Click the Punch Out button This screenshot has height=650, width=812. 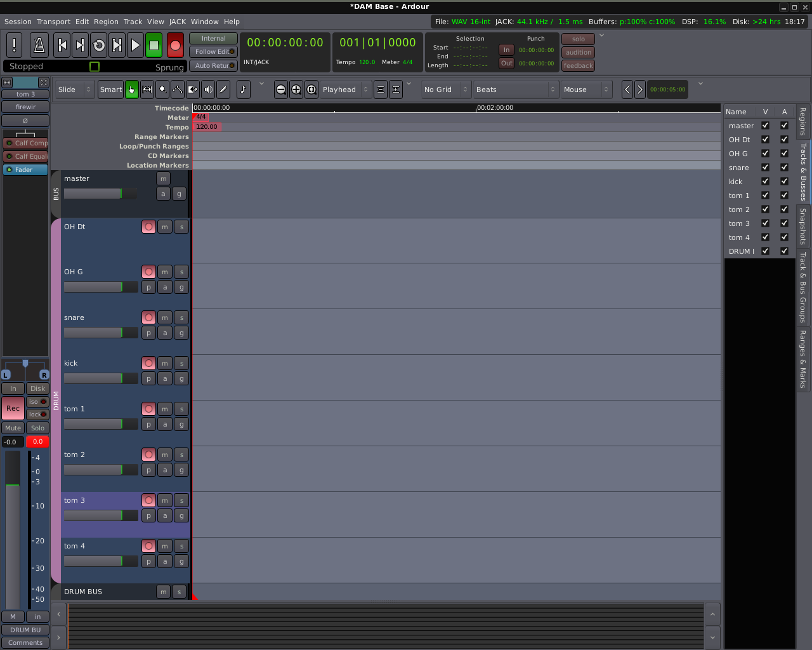506,63
